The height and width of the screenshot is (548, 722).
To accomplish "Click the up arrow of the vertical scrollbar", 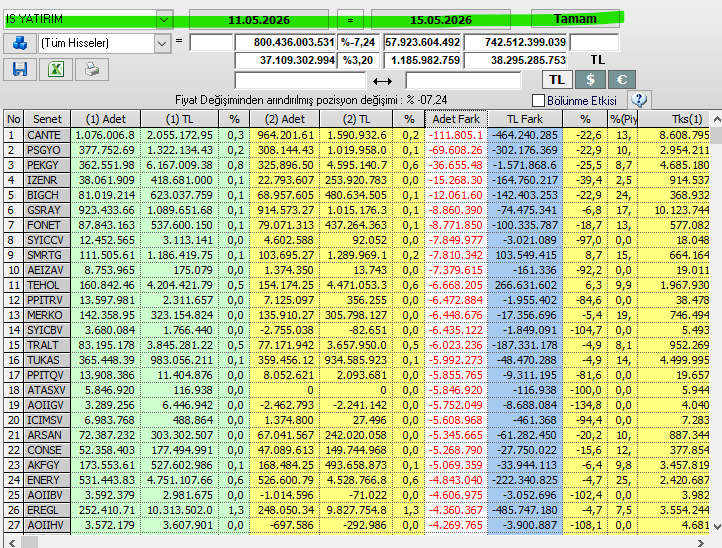I will pos(716,119).
